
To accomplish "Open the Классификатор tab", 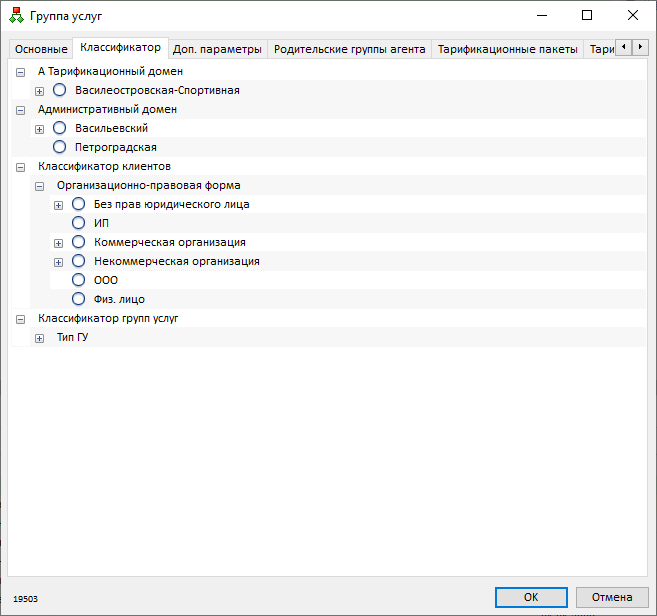I will pyautogui.click(x=120, y=48).
